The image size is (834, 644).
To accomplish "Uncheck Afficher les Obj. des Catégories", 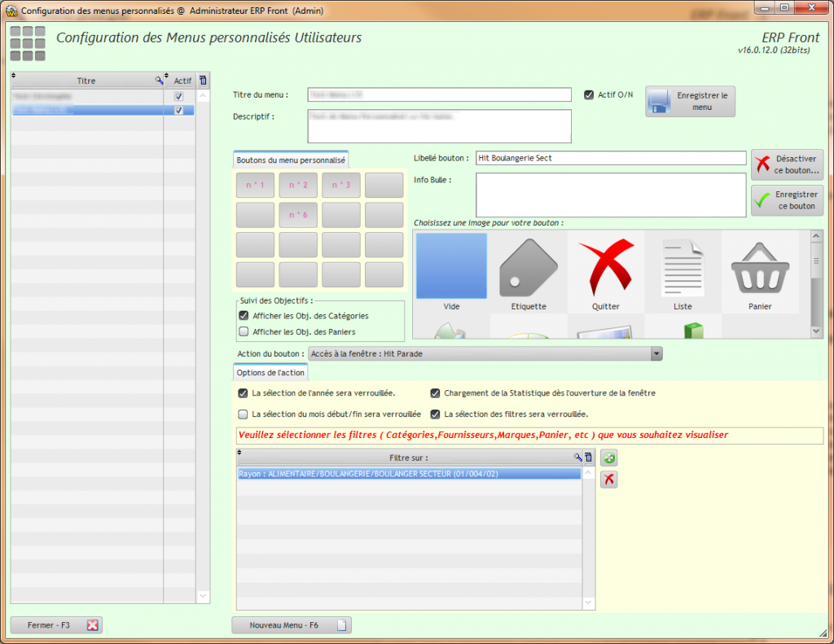I will pyautogui.click(x=244, y=315).
